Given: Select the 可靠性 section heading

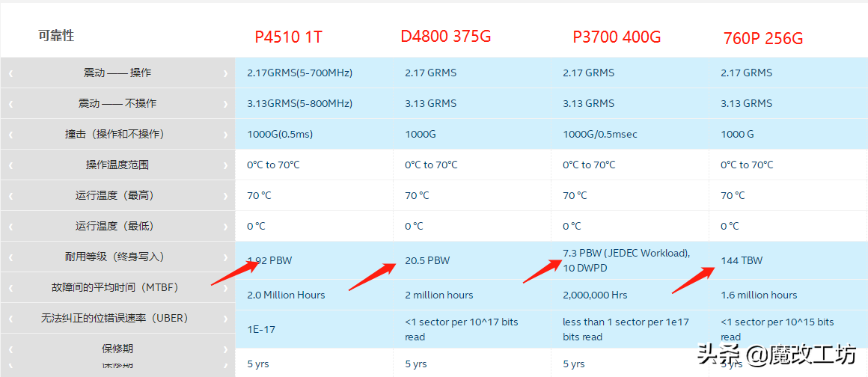Looking at the screenshot, I should pyautogui.click(x=56, y=36).
